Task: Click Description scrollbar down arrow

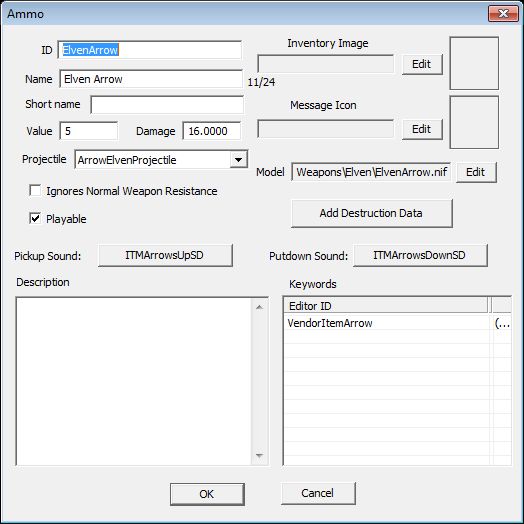Action: pyautogui.click(x=259, y=455)
